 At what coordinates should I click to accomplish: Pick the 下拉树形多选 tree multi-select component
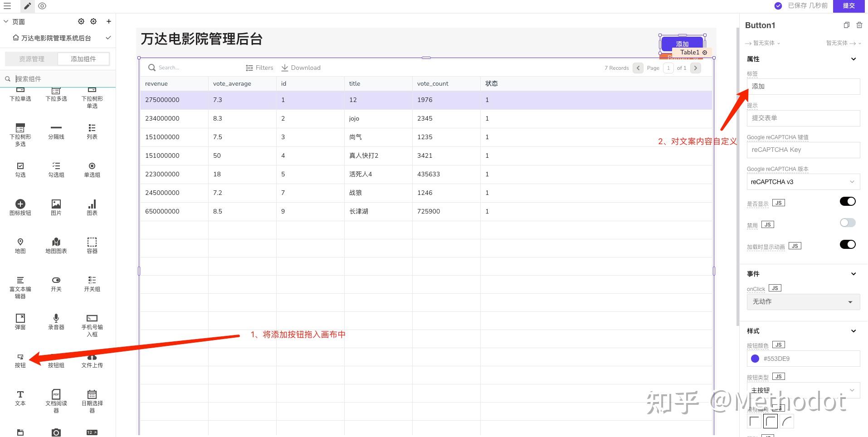(x=20, y=135)
